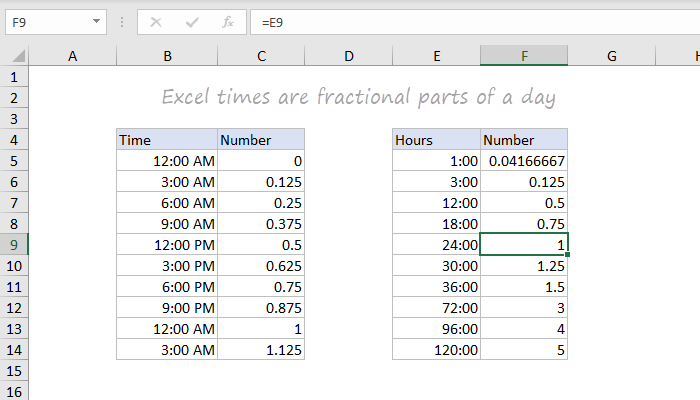The image size is (700, 400).
Task: Click the cell with value 0.625
Action: click(261, 266)
